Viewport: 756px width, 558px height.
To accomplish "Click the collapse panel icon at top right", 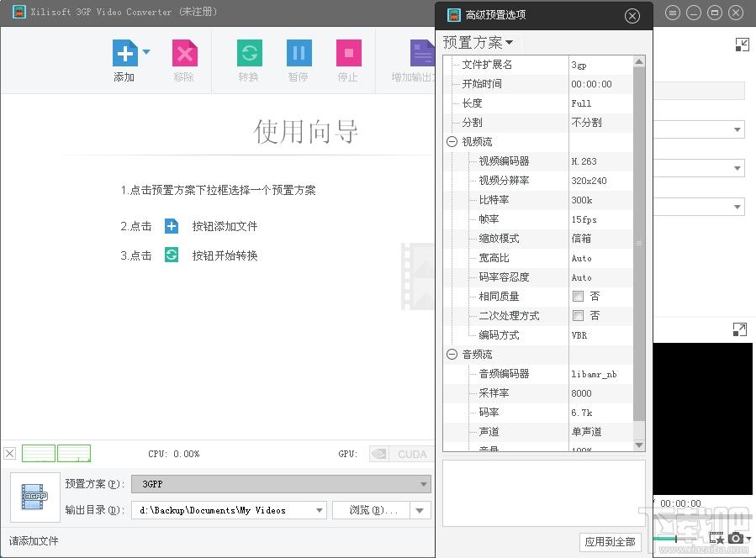I will tap(742, 45).
